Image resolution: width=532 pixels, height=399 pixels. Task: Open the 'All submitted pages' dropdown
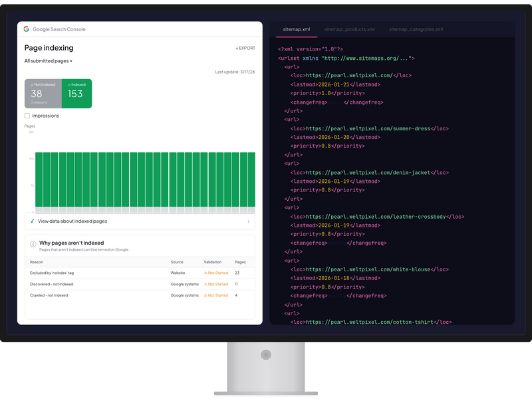coord(49,61)
